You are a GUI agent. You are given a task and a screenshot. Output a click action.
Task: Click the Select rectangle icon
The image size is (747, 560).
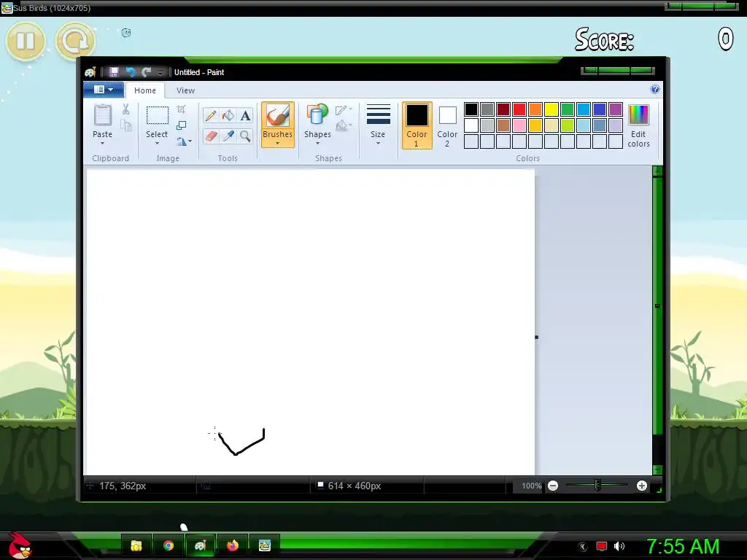point(158,116)
